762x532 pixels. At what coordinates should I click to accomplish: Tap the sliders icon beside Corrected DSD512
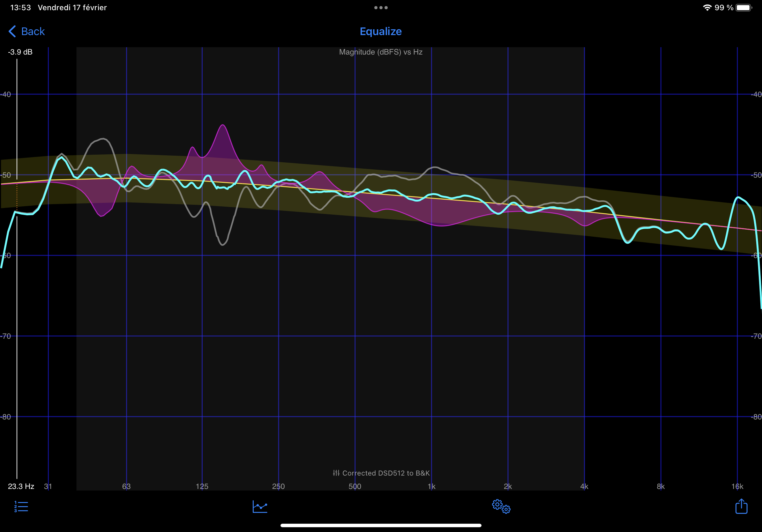click(x=336, y=473)
